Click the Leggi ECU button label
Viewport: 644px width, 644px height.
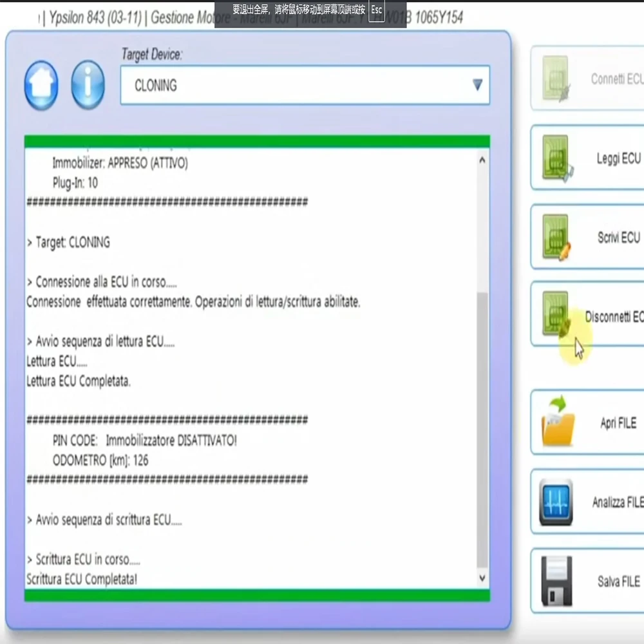click(618, 158)
